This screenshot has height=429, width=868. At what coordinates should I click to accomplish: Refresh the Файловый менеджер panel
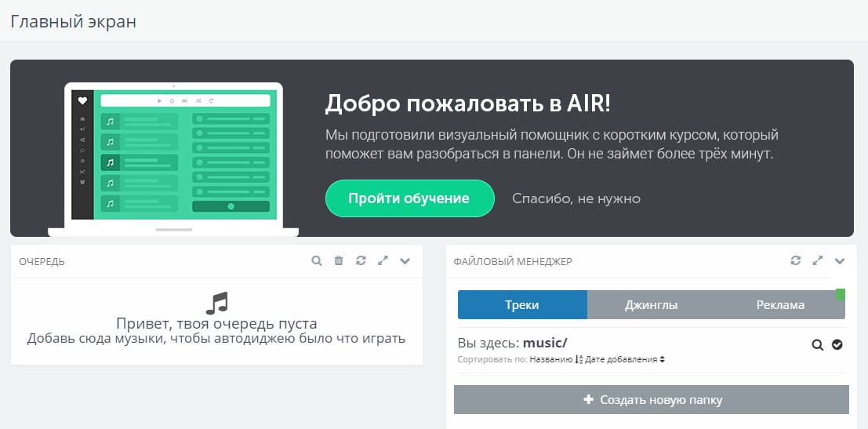796,260
